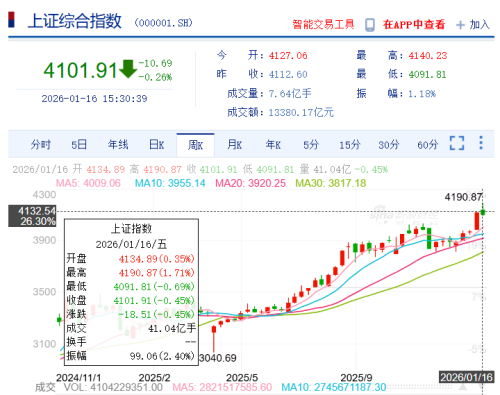The image size is (500, 395).
Task: Switch to the 5日 tab
Action: click(79, 145)
